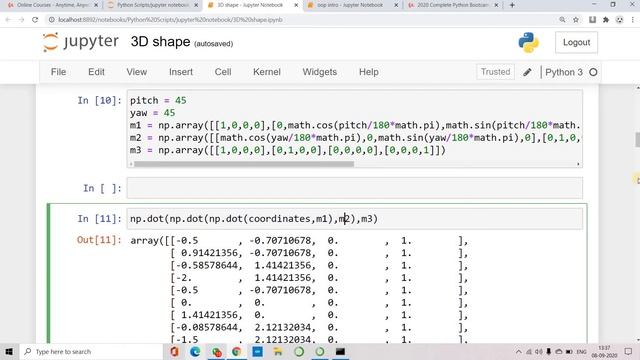Open File Explorer from the taskbar

pos(278,351)
